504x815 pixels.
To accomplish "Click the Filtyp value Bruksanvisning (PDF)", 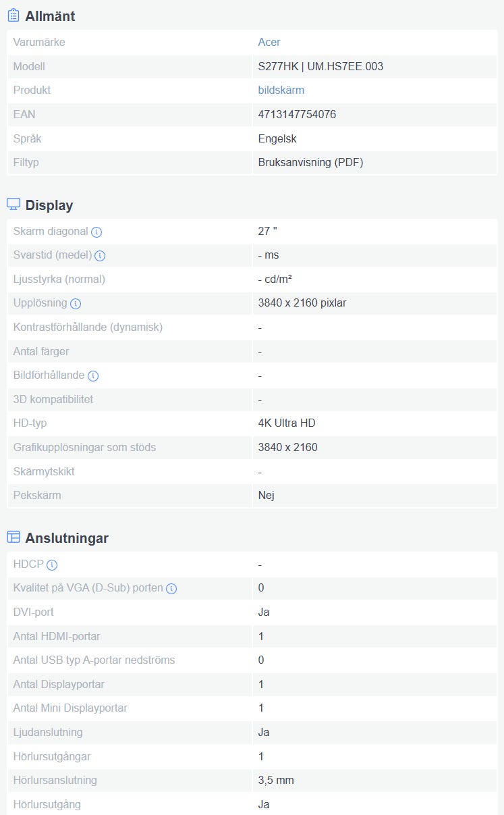I will point(311,162).
